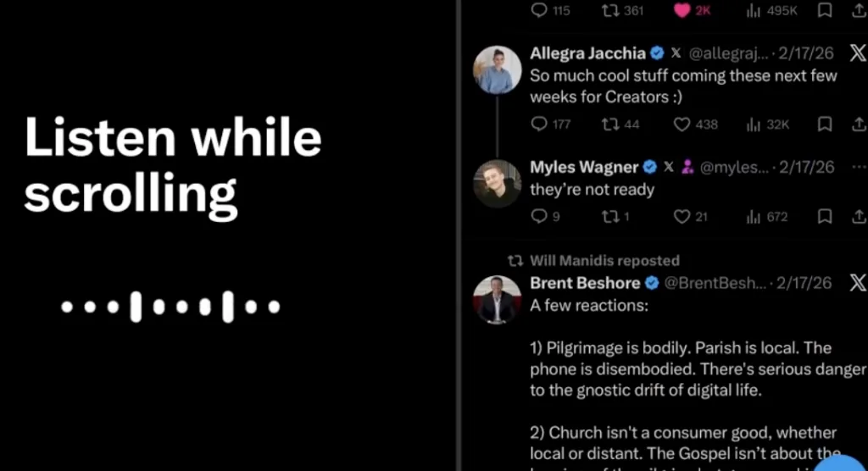View 495K views analytics on top post
The height and width of the screenshot is (471, 868).
pyautogui.click(x=771, y=10)
